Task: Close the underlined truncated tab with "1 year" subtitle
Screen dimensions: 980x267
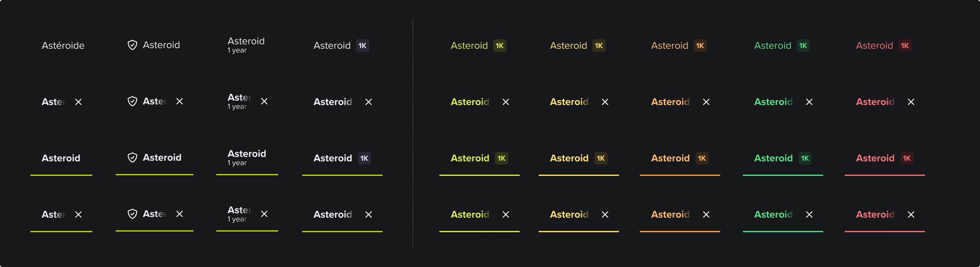Action: point(264,214)
